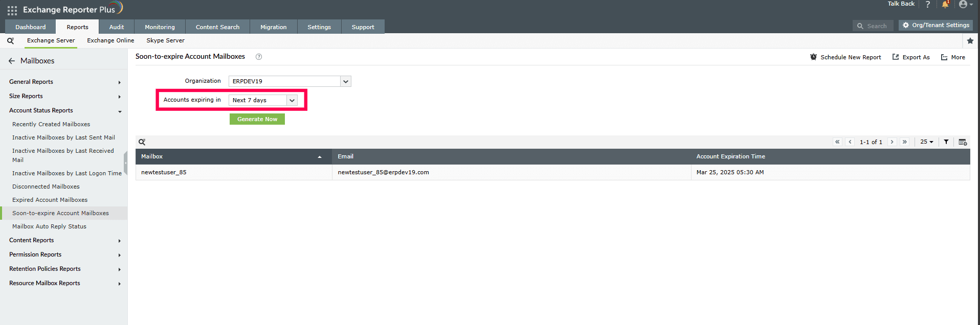This screenshot has width=980, height=325.
Task: Select Skype Server subtab
Action: [x=165, y=40]
